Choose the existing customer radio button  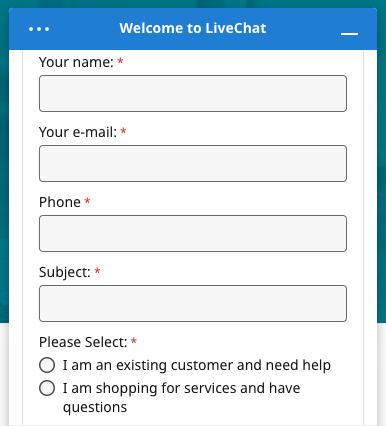(x=47, y=365)
